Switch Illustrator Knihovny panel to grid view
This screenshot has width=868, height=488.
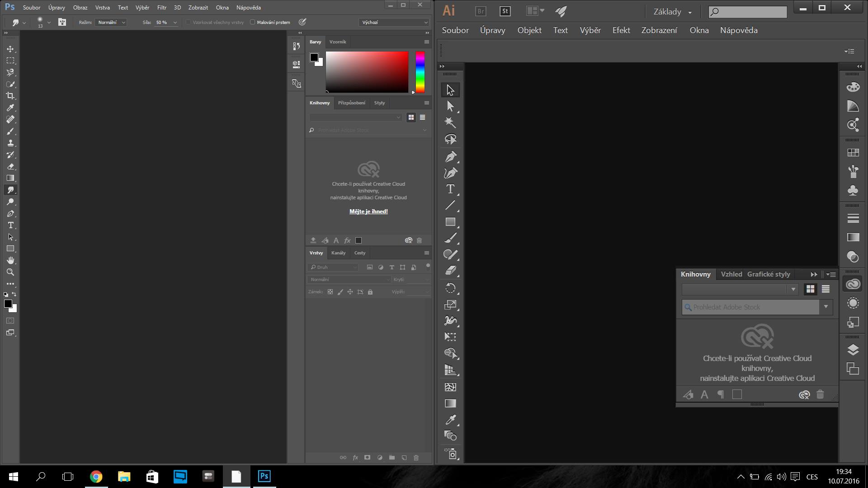click(x=810, y=289)
